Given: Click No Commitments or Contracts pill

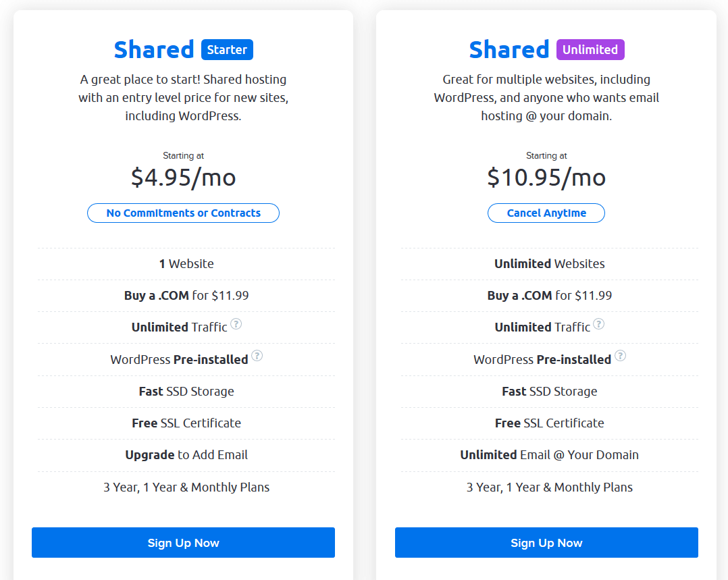Looking at the screenshot, I should (x=184, y=213).
